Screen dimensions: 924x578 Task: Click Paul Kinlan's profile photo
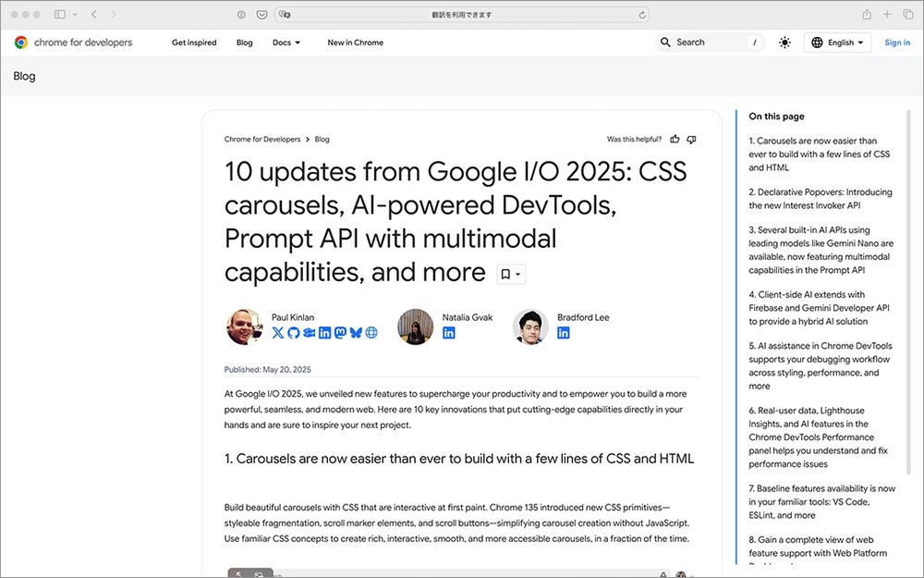coord(244,326)
